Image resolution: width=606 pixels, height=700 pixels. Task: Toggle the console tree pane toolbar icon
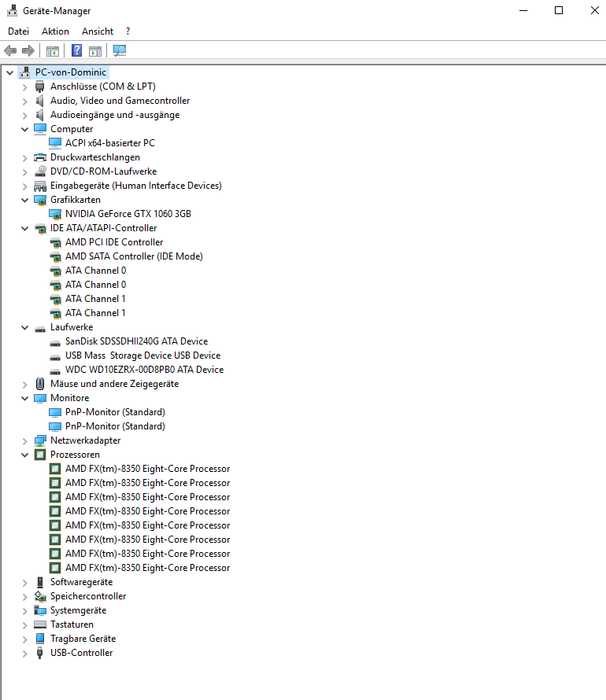coord(53,51)
